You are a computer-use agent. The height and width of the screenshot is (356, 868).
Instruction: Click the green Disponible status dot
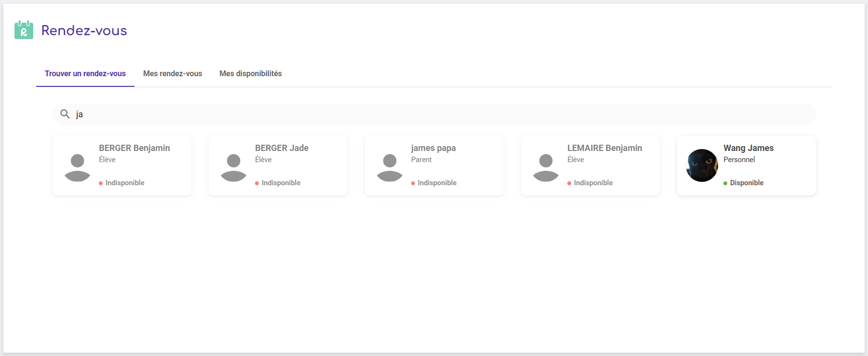(x=725, y=183)
